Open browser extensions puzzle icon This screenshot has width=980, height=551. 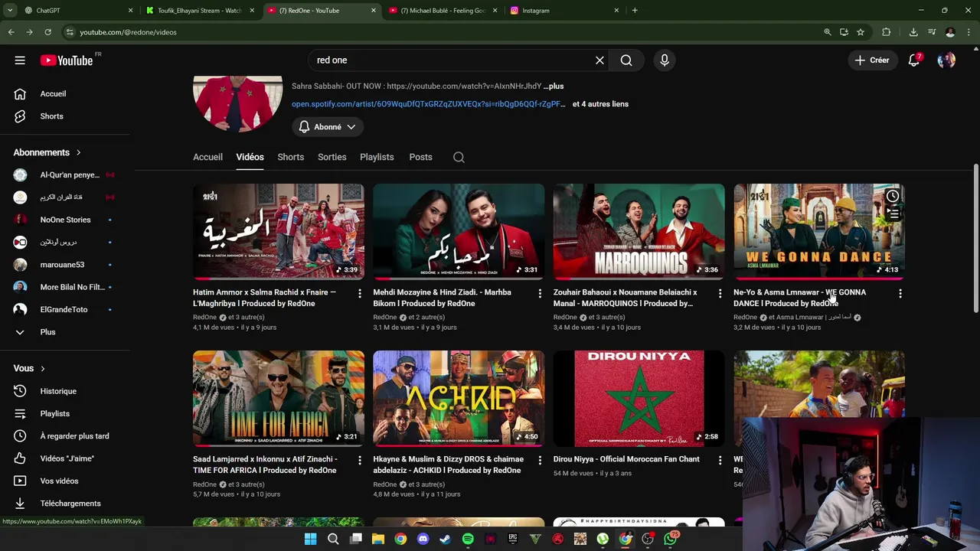pyautogui.click(x=887, y=32)
